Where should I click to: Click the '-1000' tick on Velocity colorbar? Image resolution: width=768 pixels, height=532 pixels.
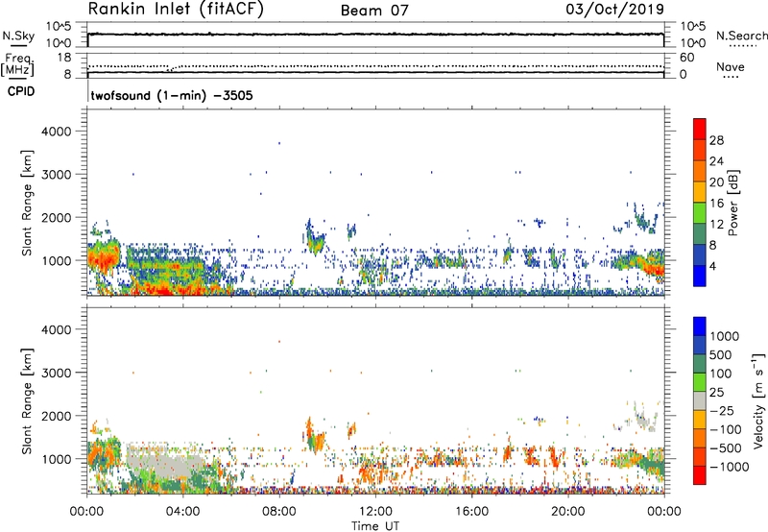(x=729, y=467)
